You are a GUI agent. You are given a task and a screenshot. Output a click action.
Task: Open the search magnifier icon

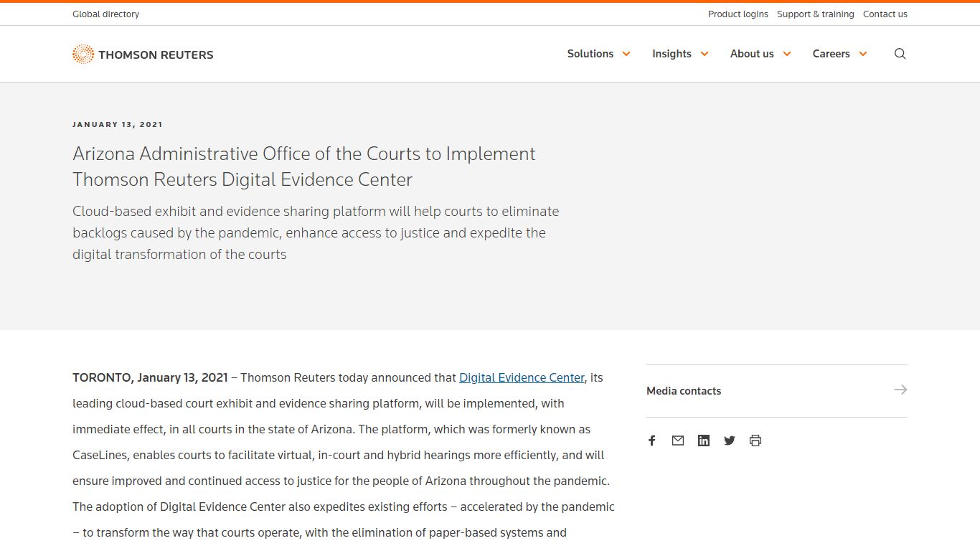(900, 54)
